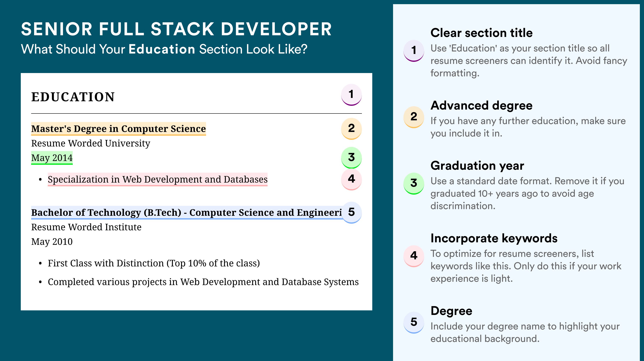Image resolution: width=644 pixels, height=361 pixels.
Task: Click 'Use a standard date format' description
Action: pos(527,194)
